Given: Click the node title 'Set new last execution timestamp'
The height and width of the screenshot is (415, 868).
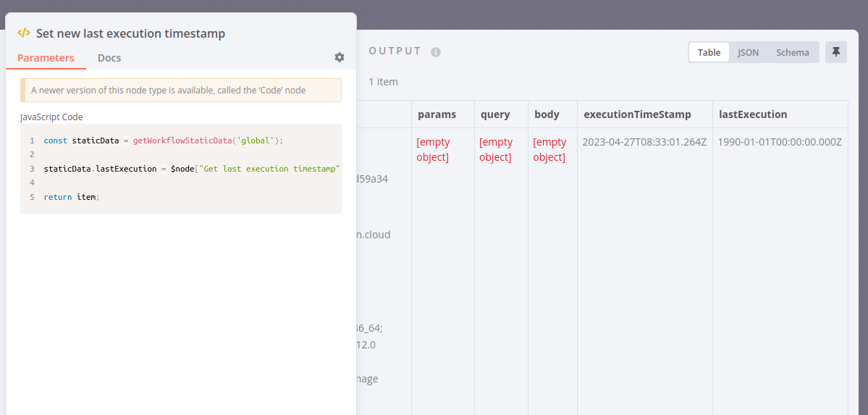Looking at the screenshot, I should [130, 33].
